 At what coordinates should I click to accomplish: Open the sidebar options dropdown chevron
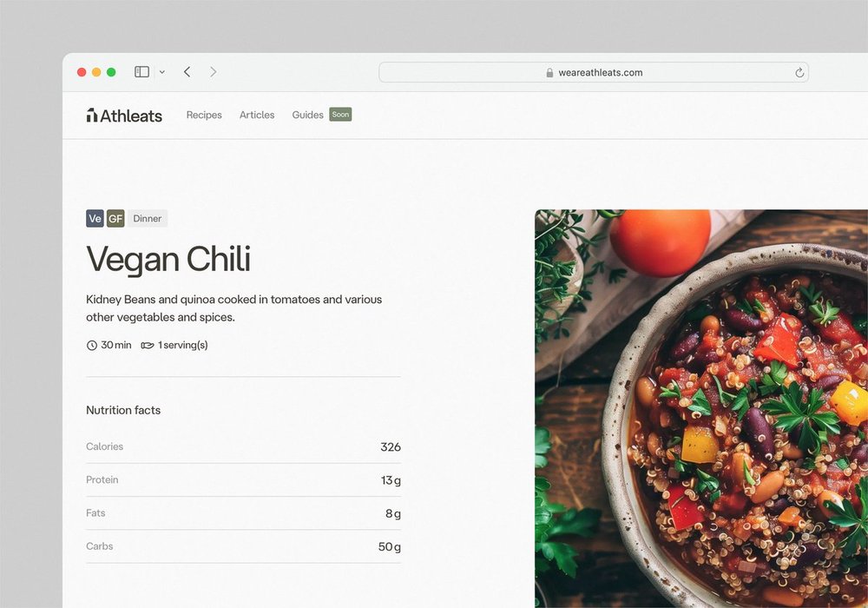pyautogui.click(x=162, y=72)
